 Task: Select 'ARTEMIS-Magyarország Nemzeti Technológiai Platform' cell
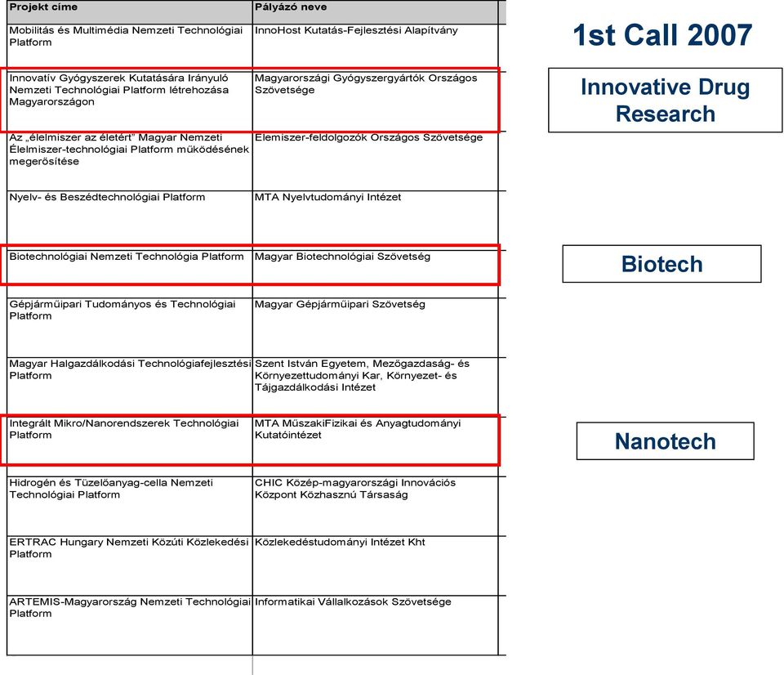click(x=130, y=625)
